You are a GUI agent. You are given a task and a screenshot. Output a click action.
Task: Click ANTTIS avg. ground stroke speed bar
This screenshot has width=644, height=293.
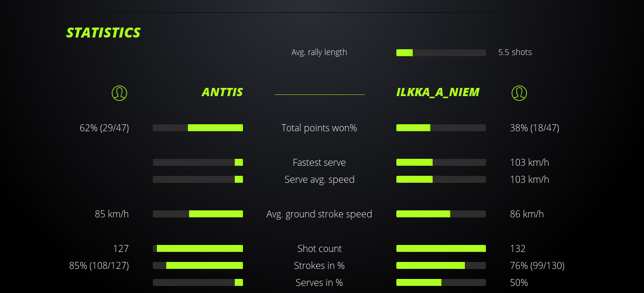click(x=198, y=214)
